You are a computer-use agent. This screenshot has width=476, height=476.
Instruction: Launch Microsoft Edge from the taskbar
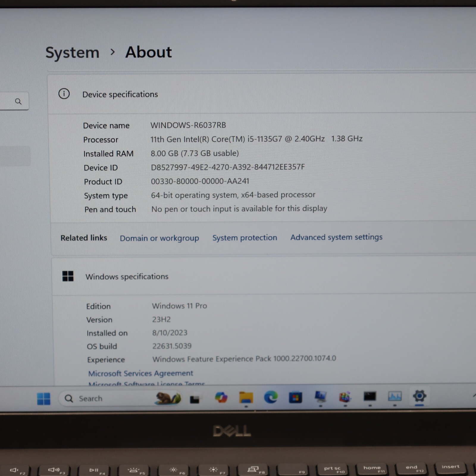271,397
